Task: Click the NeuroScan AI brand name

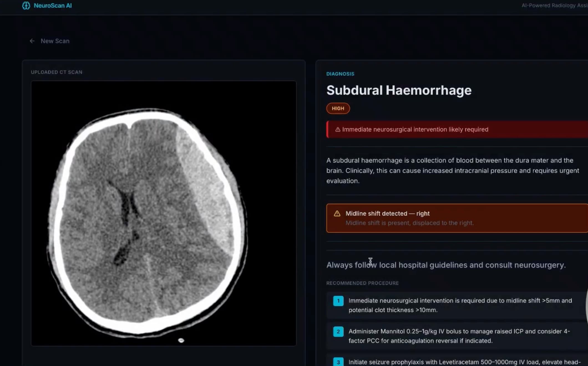Action: [x=53, y=6]
